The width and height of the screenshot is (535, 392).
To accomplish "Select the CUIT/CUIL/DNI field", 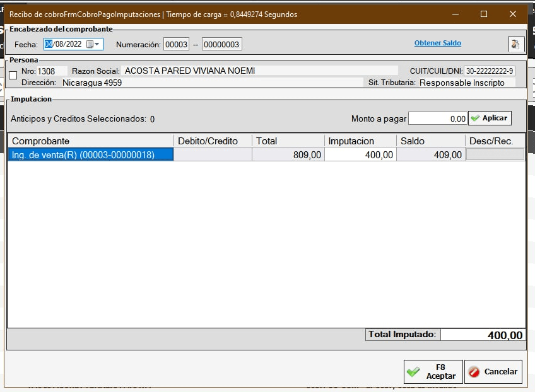I will 489,71.
